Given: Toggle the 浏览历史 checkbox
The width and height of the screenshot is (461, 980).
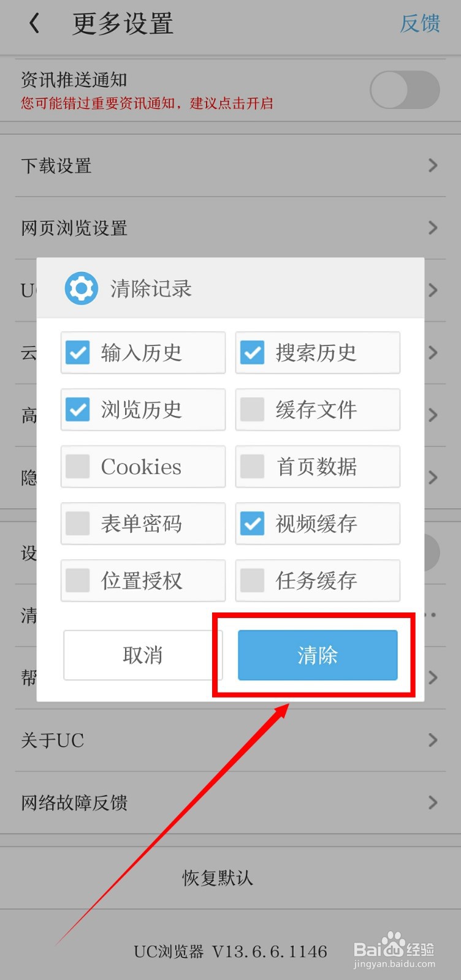Looking at the screenshot, I should [78, 409].
